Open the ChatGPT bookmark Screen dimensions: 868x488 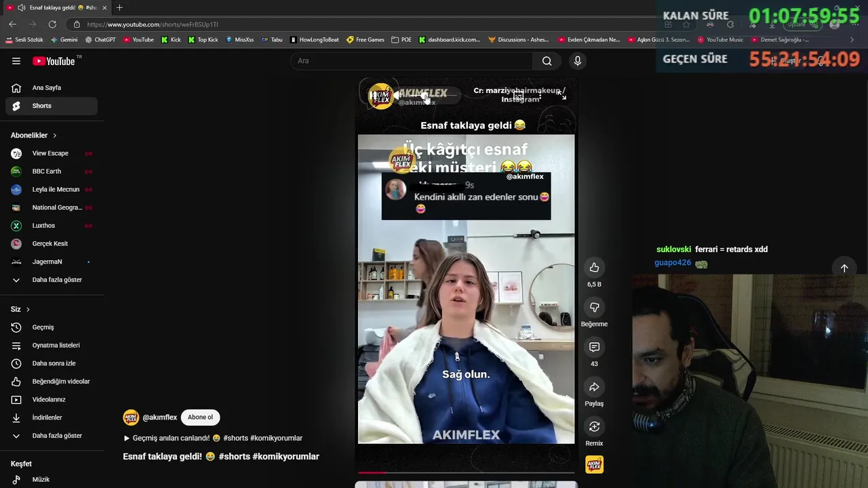(x=100, y=40)
